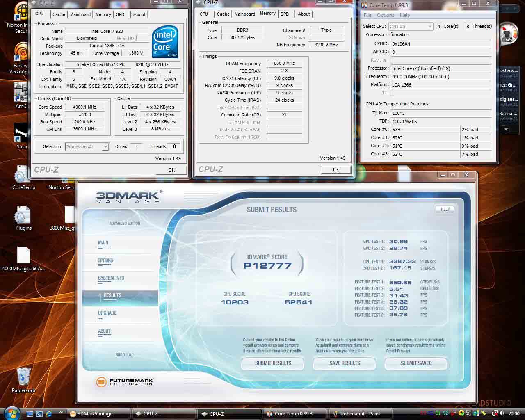Open the Help menu in Core Temp
This screenshot has height=420, width=525.
coord(405,15)
